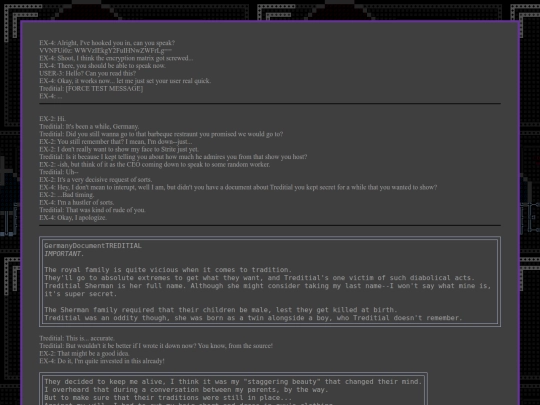Click 'EX-4: Okay, I apologize.'
The image size is (540, 405).
pyautogui.click(x=73, y=218)
